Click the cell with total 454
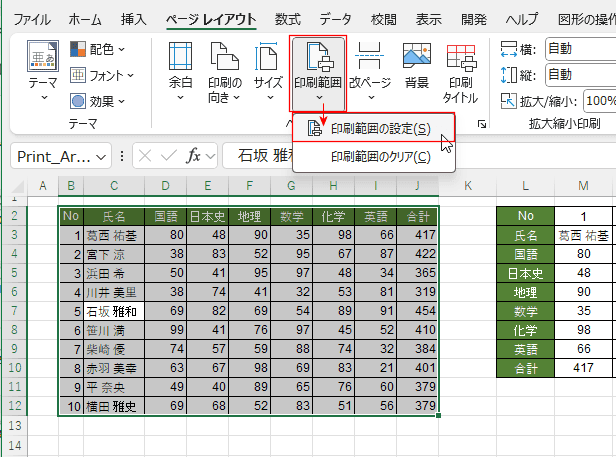Image resolution: width=616 pixels, height=457 pixels. [418, 311]
